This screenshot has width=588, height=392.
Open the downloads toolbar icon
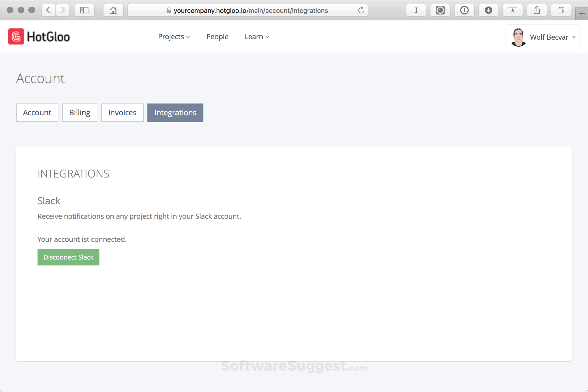tap(488, 10)
